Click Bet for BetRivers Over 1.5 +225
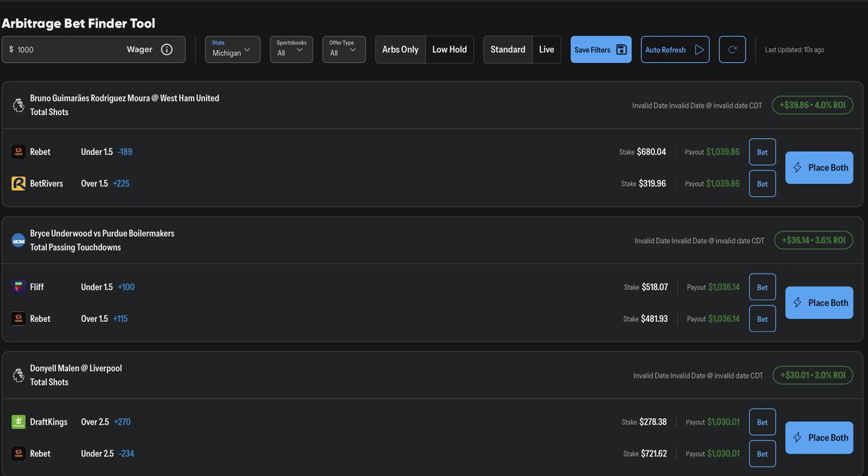 [x=762, y=184]
